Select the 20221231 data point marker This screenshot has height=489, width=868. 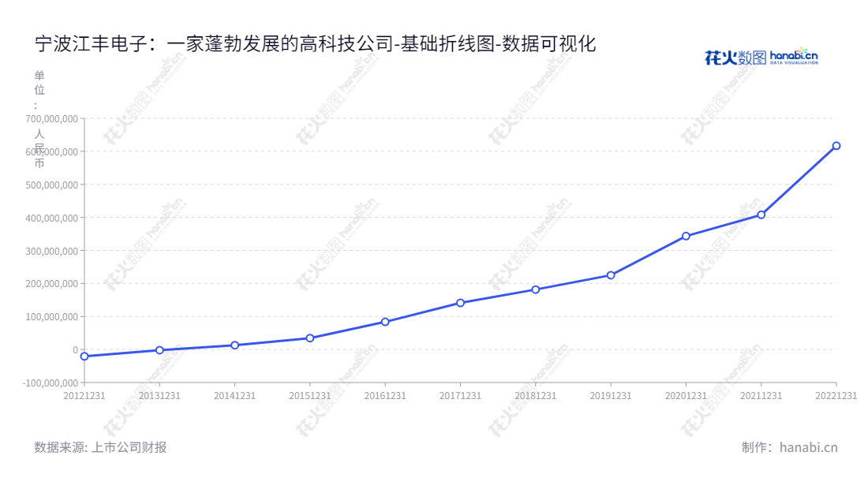tap(836, 146)
